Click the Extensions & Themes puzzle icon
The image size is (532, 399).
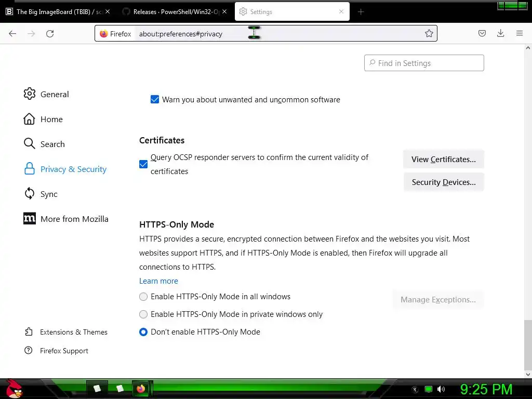tap(29, 331)
